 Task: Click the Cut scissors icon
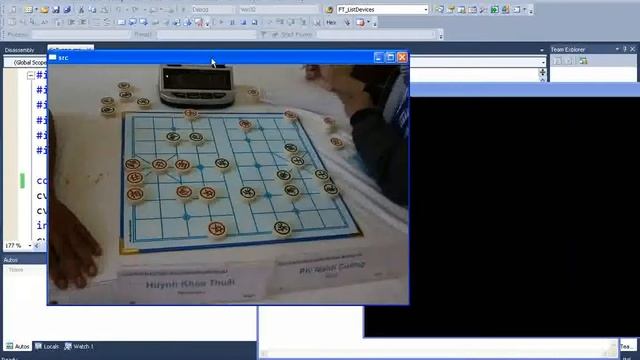click(81, 9)
